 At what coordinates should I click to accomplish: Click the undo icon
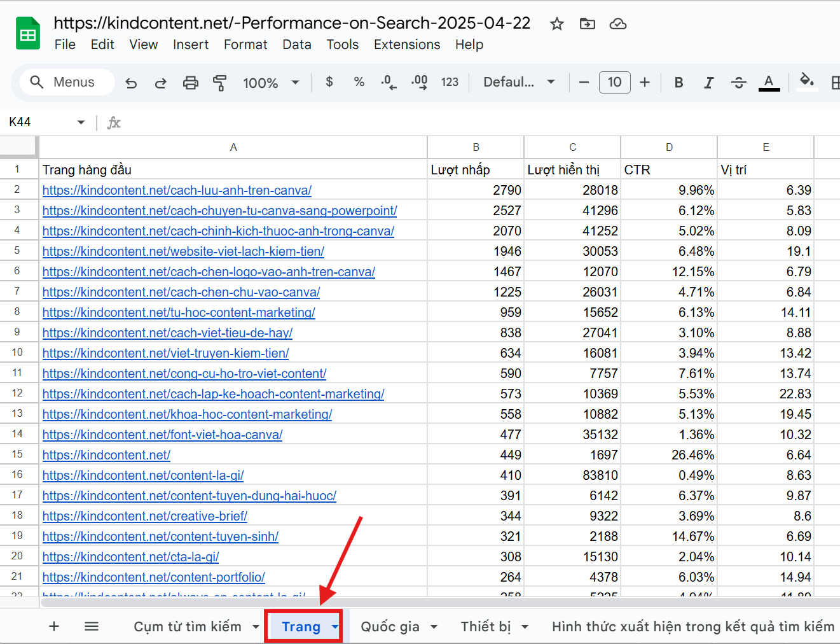(131, 83)
